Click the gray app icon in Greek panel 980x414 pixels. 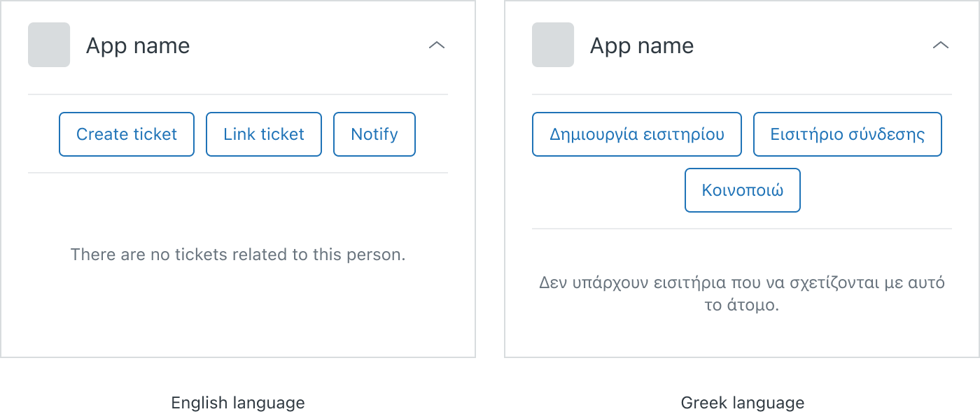(553, 45)
